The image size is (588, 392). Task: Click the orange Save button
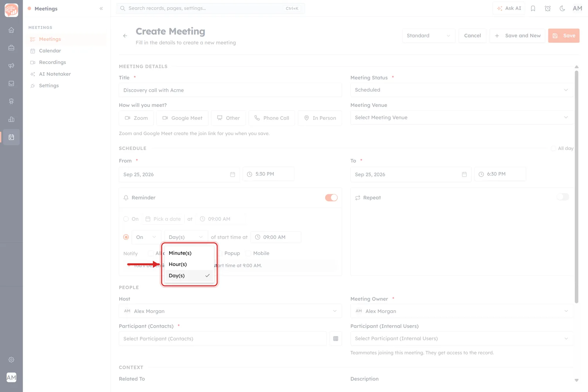click(564, 36)
